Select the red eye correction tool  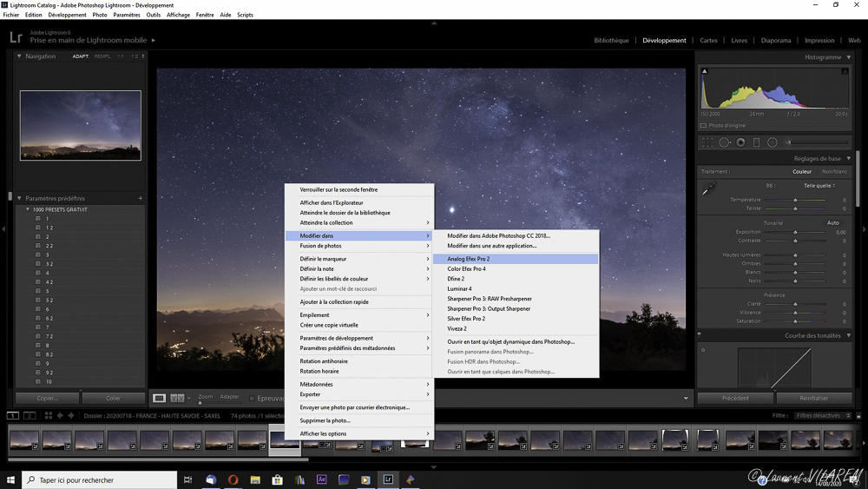pyautogui.click(x=740, y=142)
